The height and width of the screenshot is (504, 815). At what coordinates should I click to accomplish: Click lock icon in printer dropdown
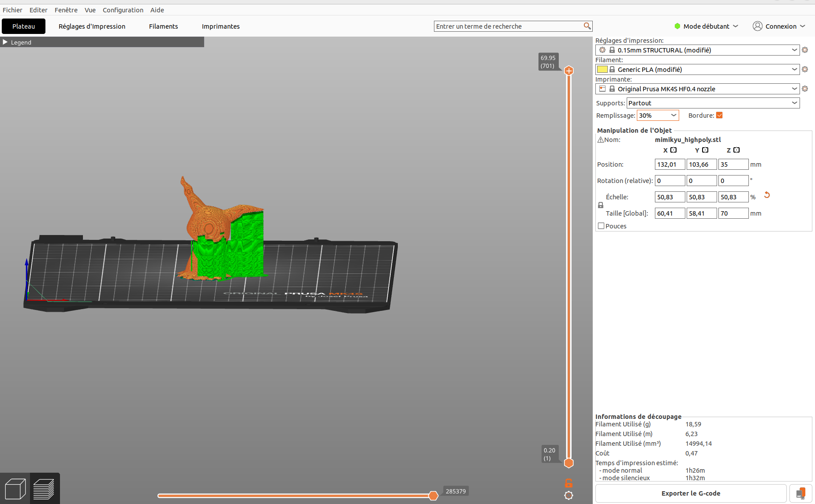(x=612, y=89)
